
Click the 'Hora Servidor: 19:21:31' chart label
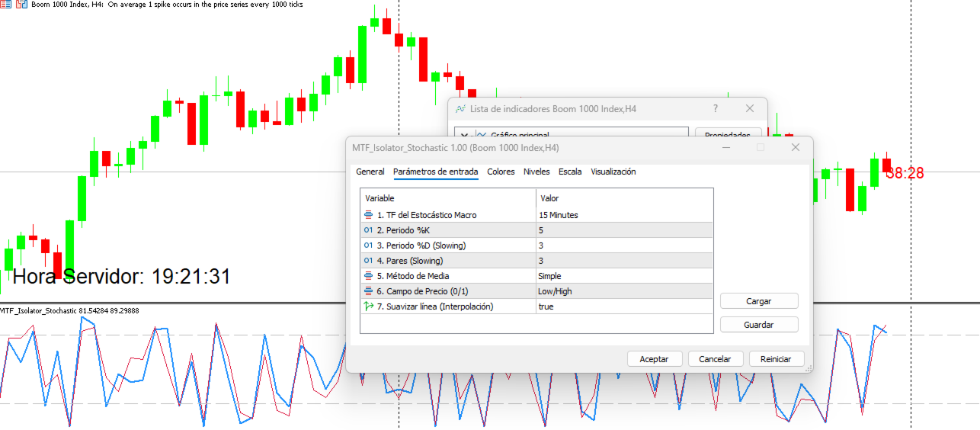[122, 277]
